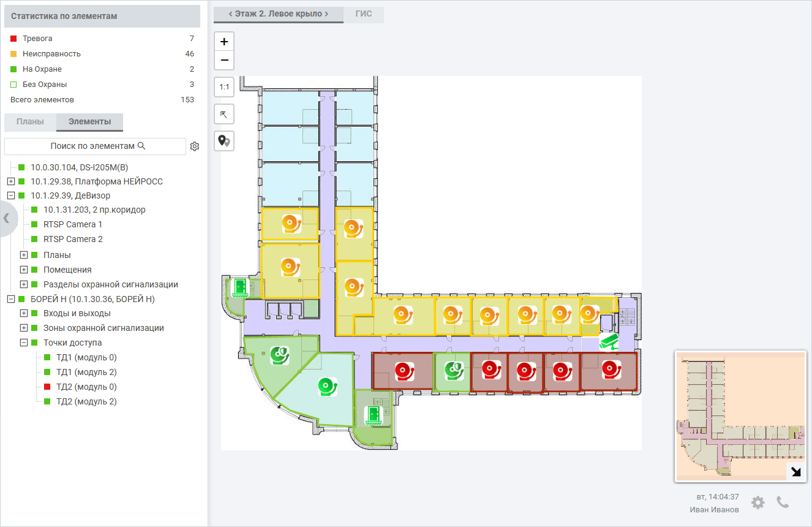Reset map scale with 1:1 button
Image resolution: width=812 pixels, height=527 pixels.
224,87
